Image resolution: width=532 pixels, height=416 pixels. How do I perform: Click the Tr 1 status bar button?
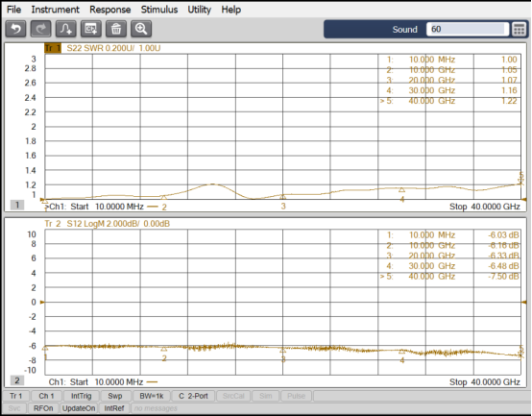tap(15, 396)
